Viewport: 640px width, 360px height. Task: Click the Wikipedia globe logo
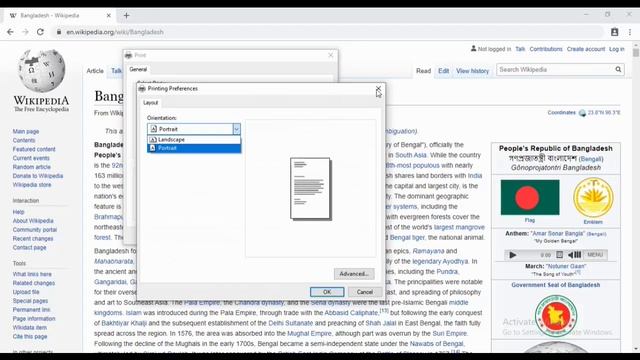click(42, 70)
